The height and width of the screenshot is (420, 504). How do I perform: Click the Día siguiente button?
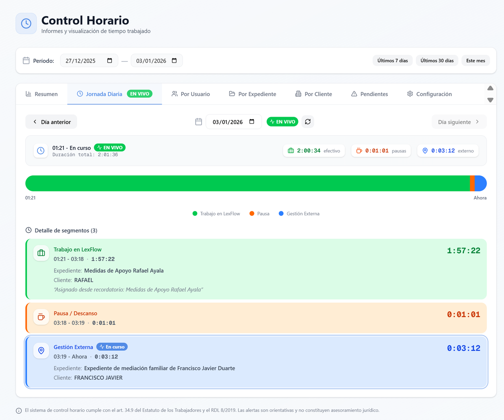[459, 122]
